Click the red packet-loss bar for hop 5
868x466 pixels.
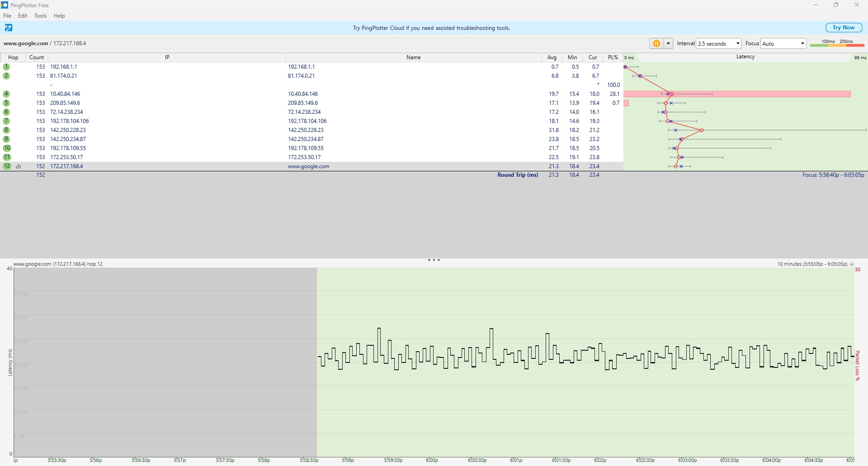point(626,103)
